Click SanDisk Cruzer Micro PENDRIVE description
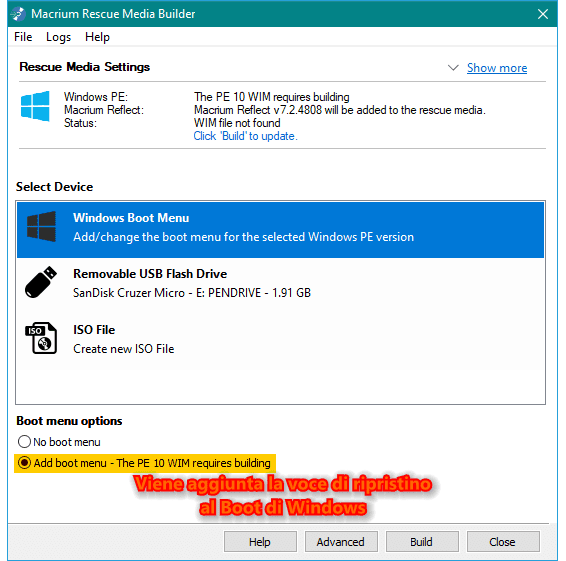Screen dimensions: 566x561 (x=192, y=293)
